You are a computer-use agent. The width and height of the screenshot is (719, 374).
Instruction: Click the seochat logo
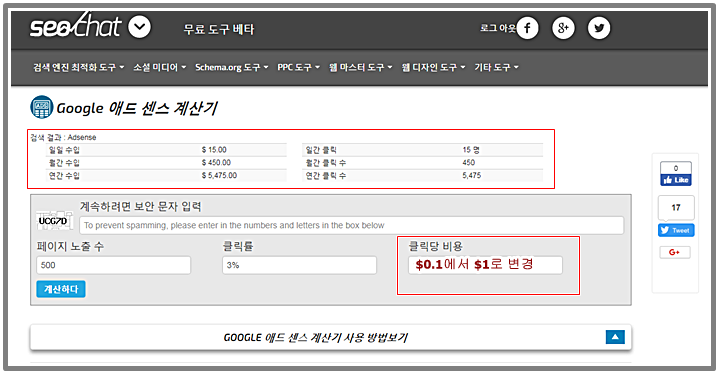pyautogui.click(x=75, y=26)
